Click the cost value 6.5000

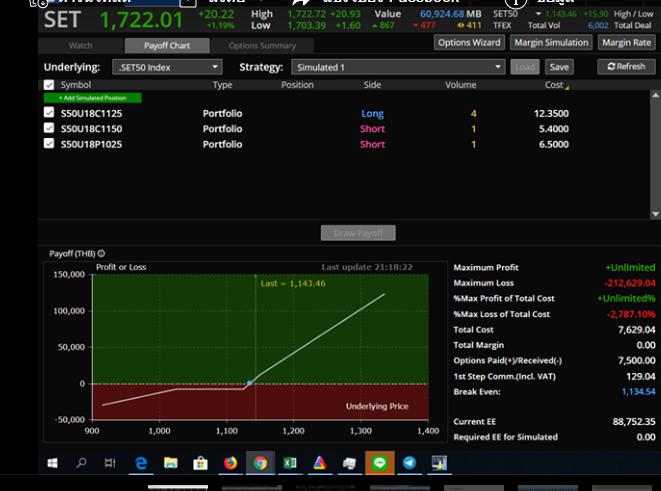[x=554, y=144]
